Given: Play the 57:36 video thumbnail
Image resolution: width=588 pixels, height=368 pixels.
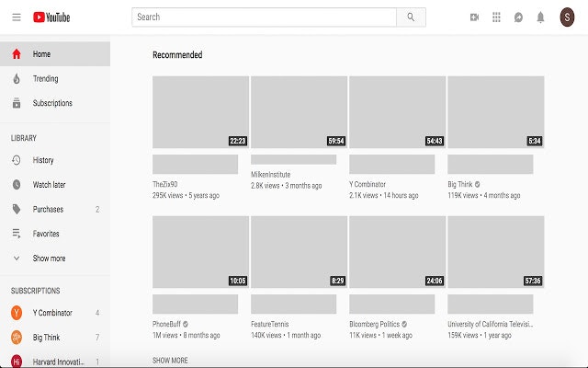Looking at the screenshot, I should pos(496,252).
